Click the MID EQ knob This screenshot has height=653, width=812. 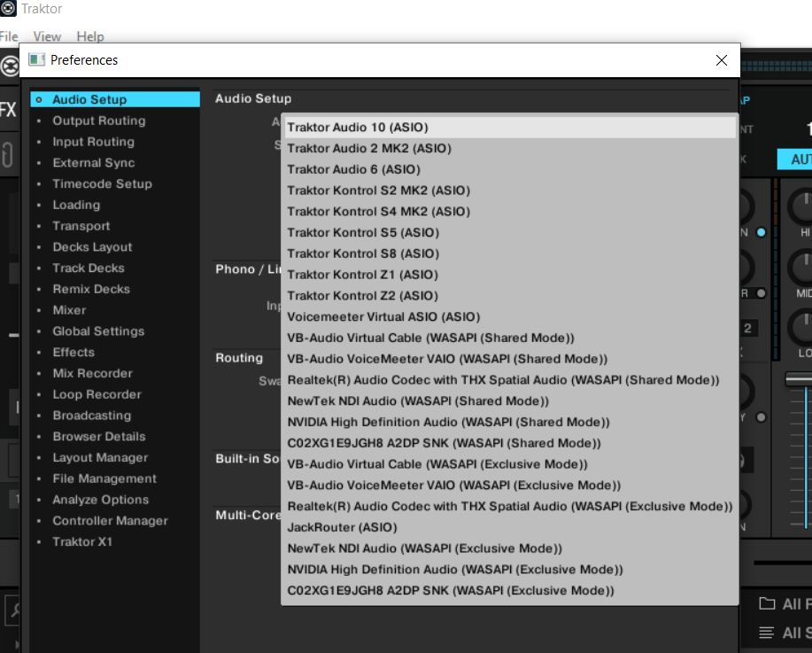point(801,266)
